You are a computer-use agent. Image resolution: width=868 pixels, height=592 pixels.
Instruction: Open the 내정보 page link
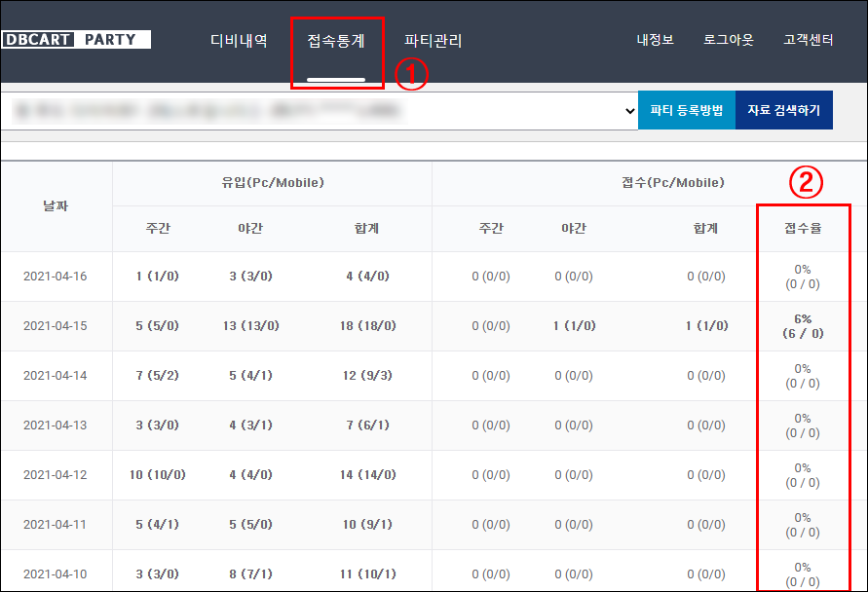point(655,41)
